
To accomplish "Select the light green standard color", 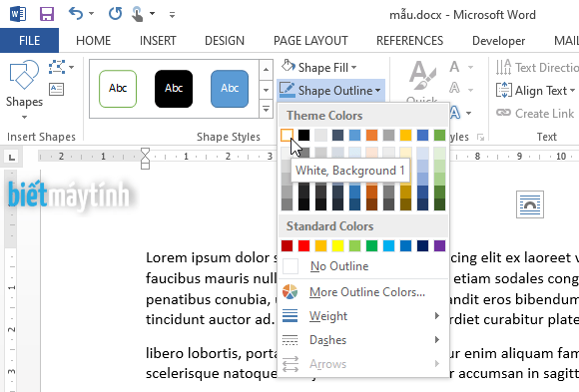I will [x=354, y=245].
